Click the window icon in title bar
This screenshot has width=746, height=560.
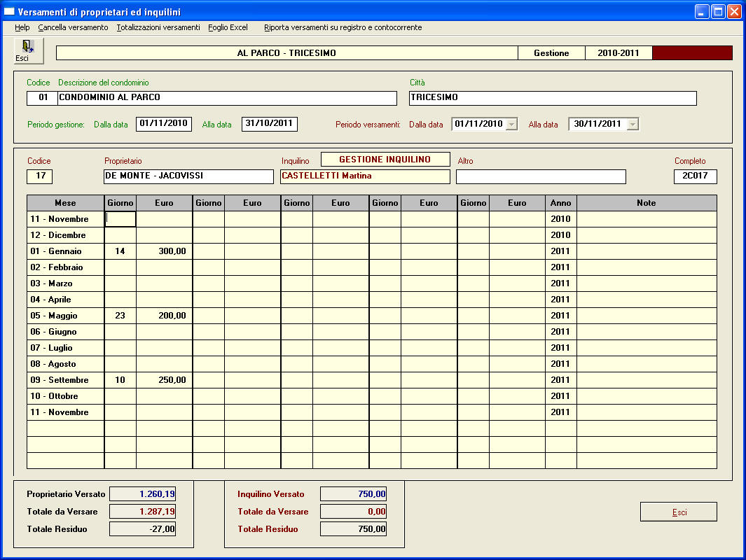10,11
